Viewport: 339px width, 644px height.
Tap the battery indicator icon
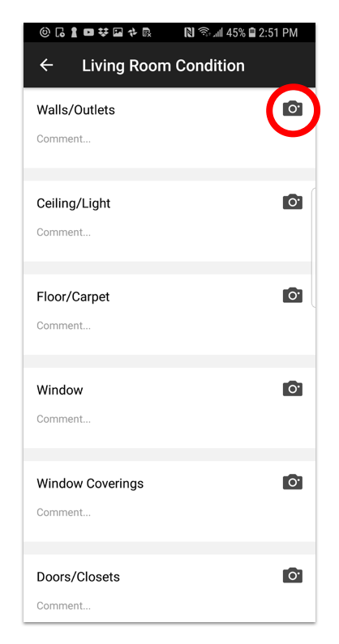[252, 32]
